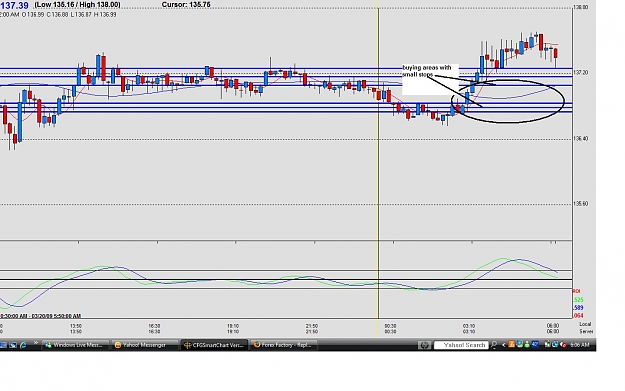
Task: Click the HP logo icon in the taskbar
Action: point(425,345)
